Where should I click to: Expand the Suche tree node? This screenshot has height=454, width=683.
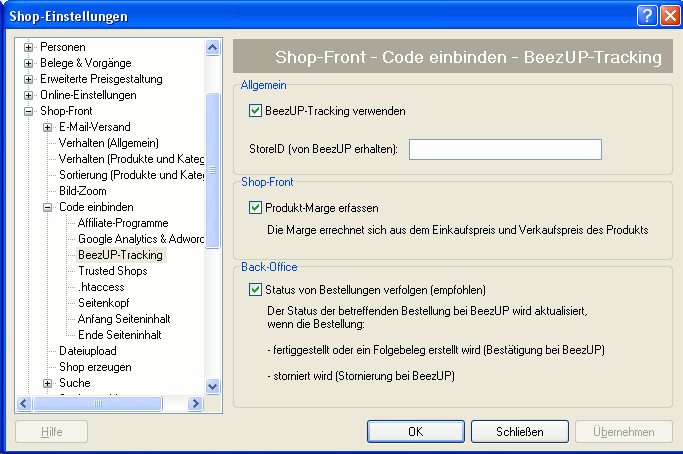click(x=47, y=383)
